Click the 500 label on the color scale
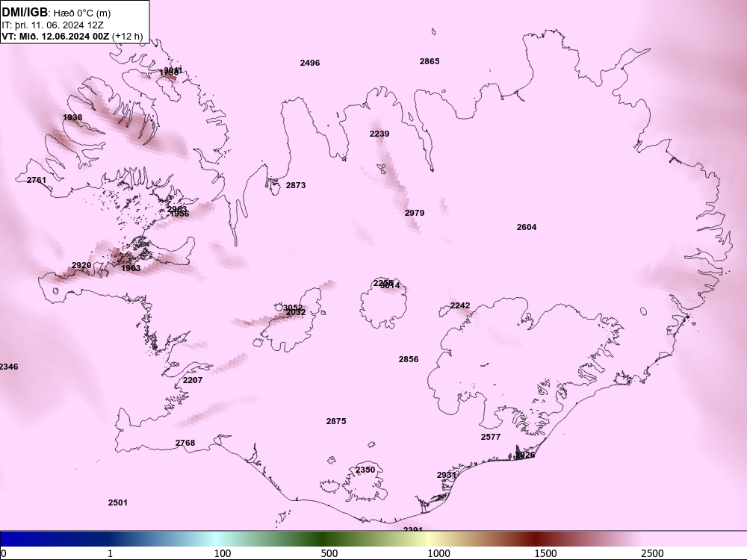Image resolution: width=747 pixels, height=560 pixels. (329, 553)
